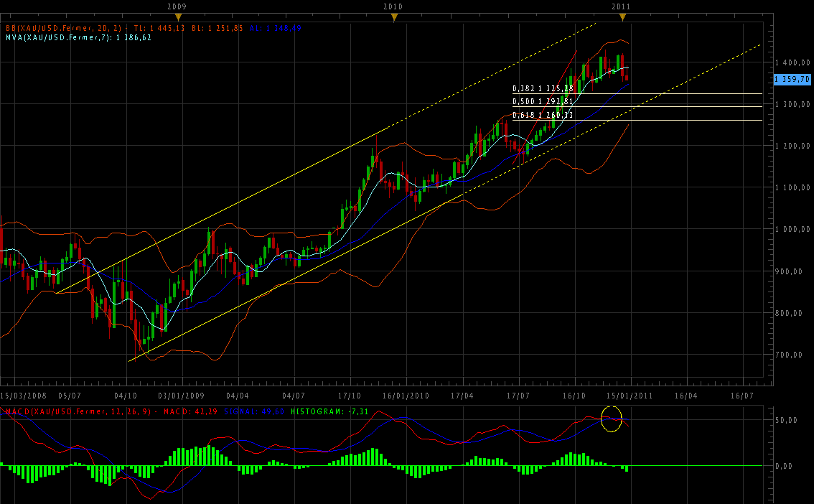This screenshot has height=504, width=814.
Task: Click the 2009 year marker triangle
Action: point(177,17)
